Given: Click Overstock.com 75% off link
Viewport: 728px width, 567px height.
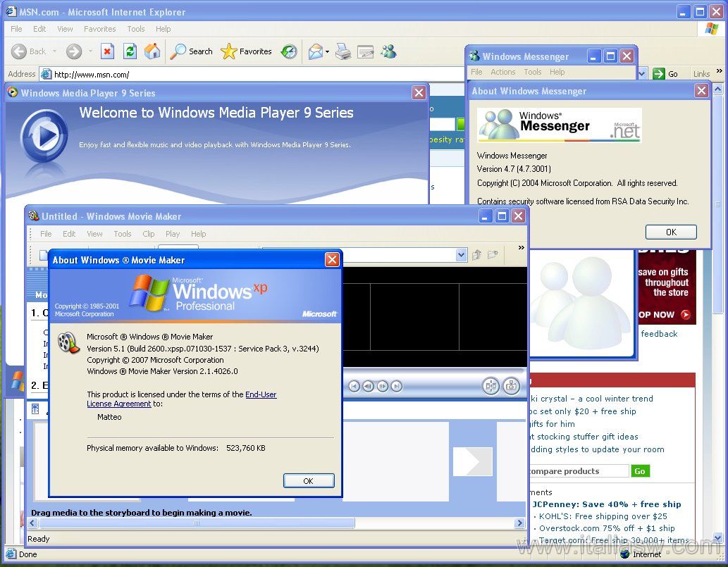Looking at the screenshot, I should 607,528.
